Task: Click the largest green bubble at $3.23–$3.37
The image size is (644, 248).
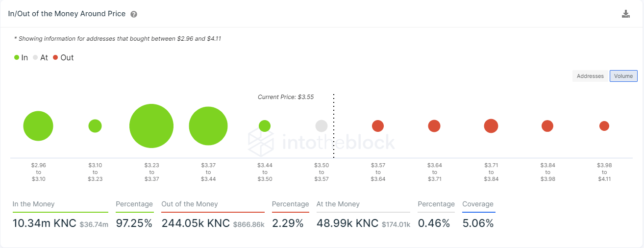Action: tap(151, 126)
